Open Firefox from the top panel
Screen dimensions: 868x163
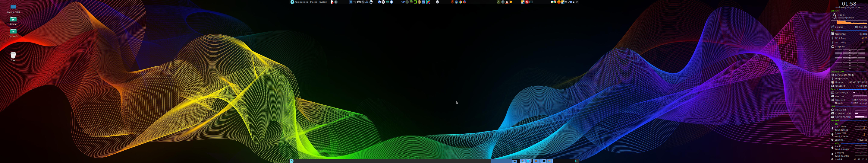coord(465,2)
